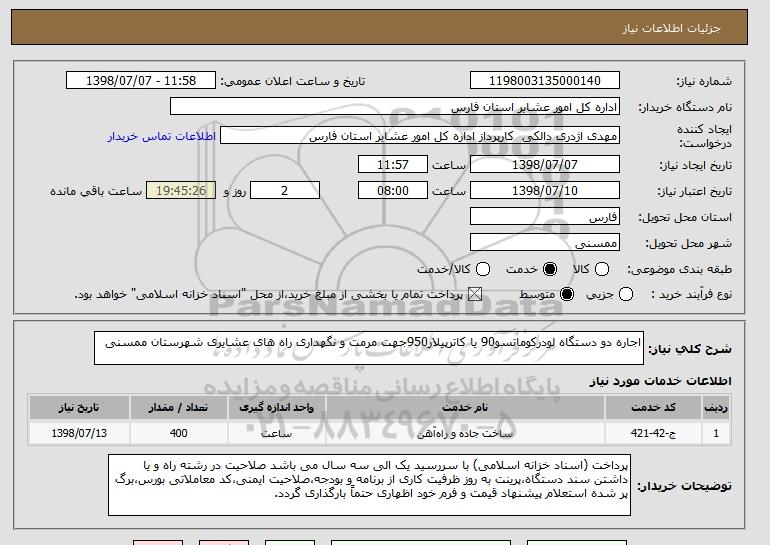Click the creation time field 11:57
Image resolution: width=770 pixels, height=545 pixels.
tap(393, 164)
